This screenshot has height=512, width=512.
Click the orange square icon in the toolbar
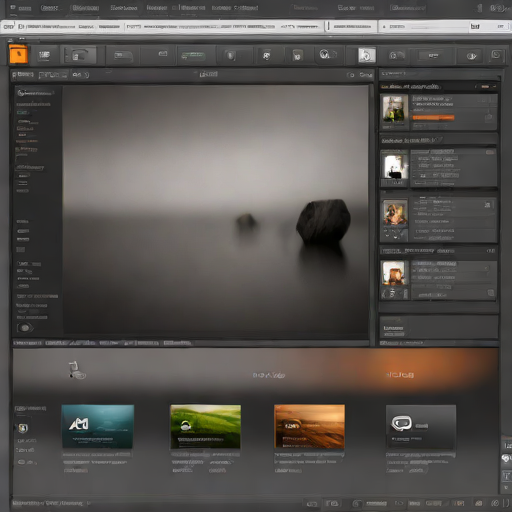tap(18, 54)
